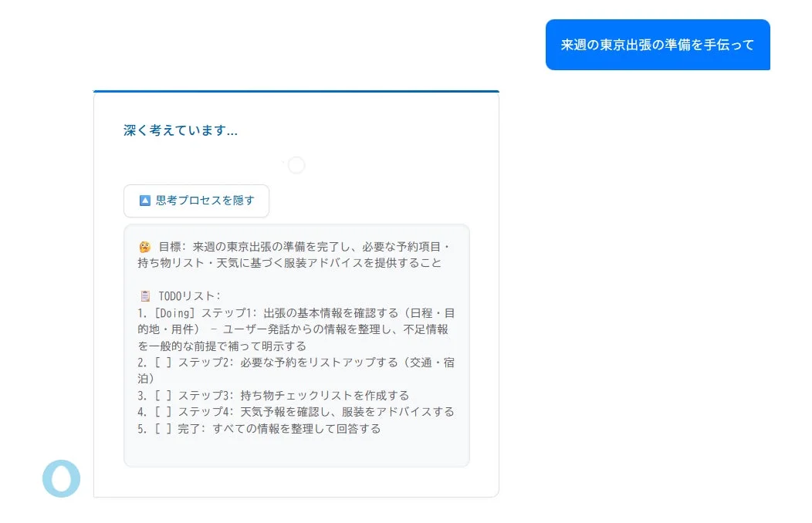Image resolution: width=812 pixels, height=523 pixels.
Task: Click the circular progress indicator
Action: pyautogui.click(x=296, y=164)
